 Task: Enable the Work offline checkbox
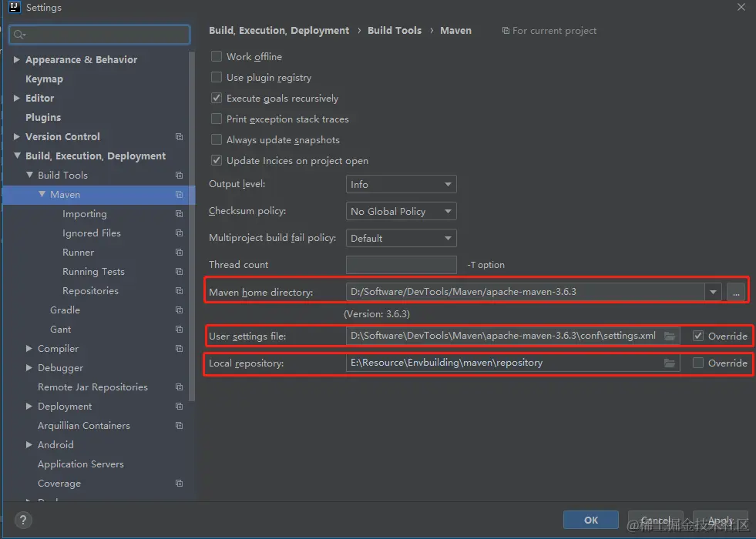pyautogui.click(x=217, y=57)
